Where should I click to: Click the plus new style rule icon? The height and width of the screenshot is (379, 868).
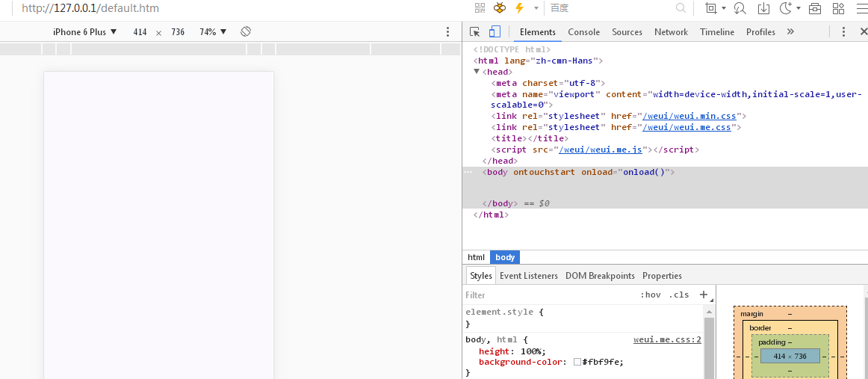pyautogui.click(x=704, y=295)
